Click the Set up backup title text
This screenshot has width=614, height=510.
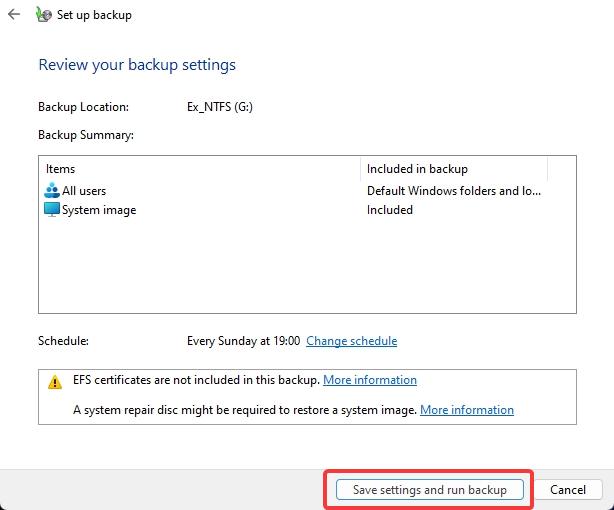pyautogui.click(x=94, y=15)
